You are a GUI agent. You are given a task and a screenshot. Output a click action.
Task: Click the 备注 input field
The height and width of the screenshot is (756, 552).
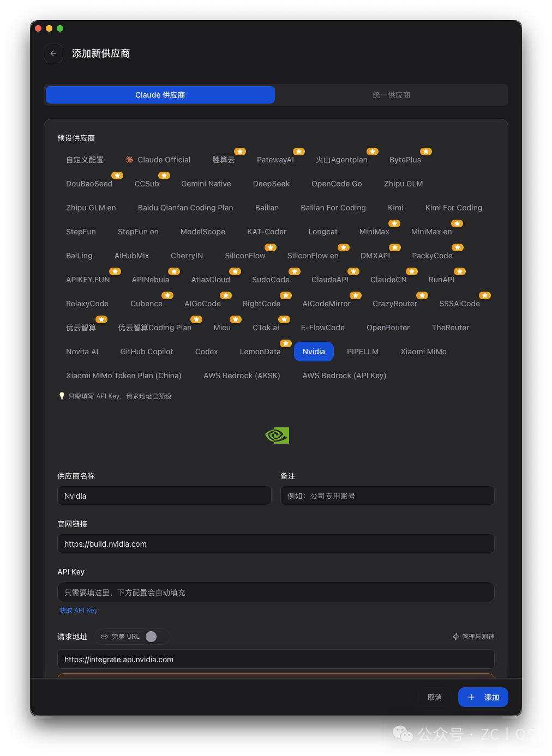click(x=387, y=495)
